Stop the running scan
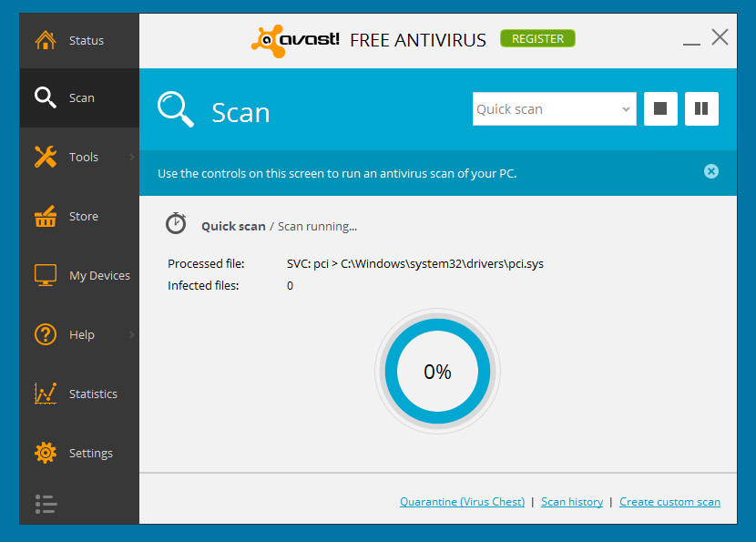This screenshot has height=542, width=756. point(660,109)
